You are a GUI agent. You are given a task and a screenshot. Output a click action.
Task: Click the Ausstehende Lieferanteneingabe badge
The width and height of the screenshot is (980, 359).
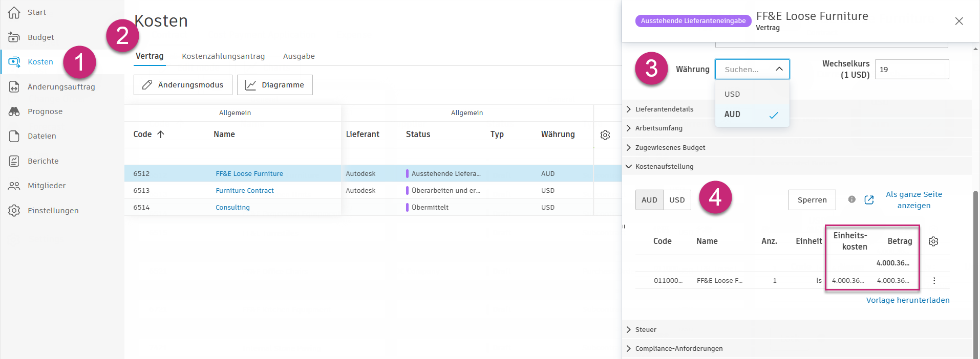693,21
